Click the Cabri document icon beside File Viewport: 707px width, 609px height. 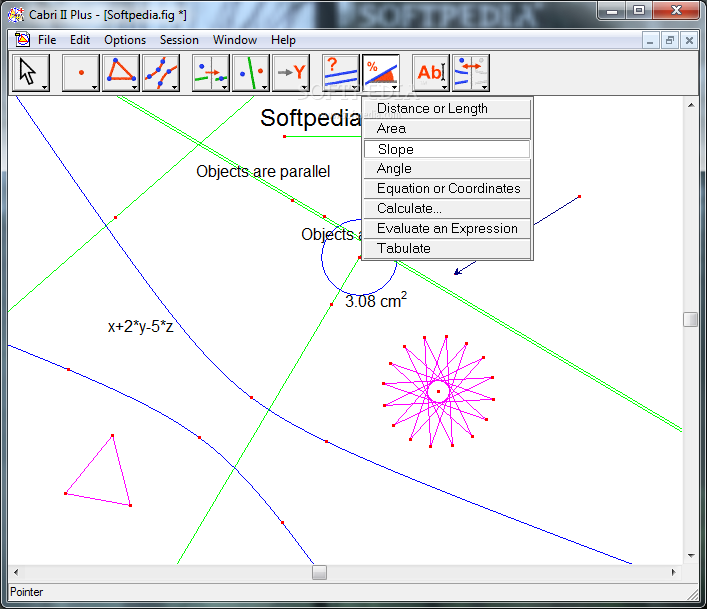(22, 40)
